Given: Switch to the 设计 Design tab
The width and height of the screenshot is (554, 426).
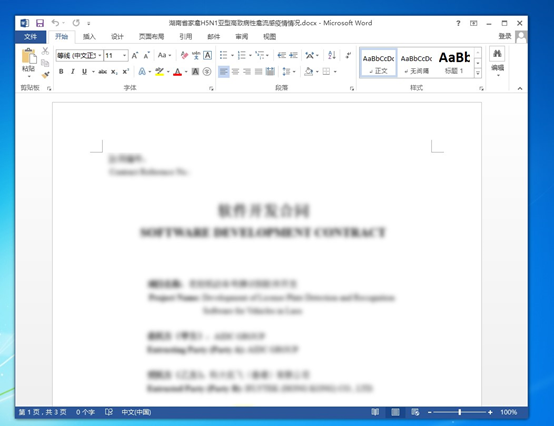Looking at the screenshot, I should click(117, 36).
